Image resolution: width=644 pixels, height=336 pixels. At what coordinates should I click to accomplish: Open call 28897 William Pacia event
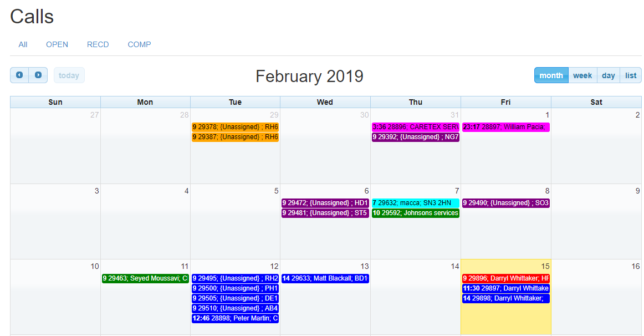coord(505,127)
